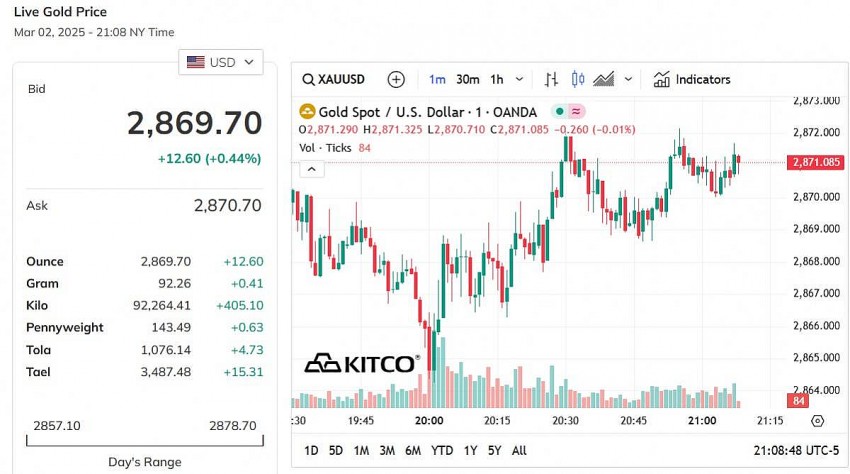Select the 1m timeframe interval

tap(437, 80)
